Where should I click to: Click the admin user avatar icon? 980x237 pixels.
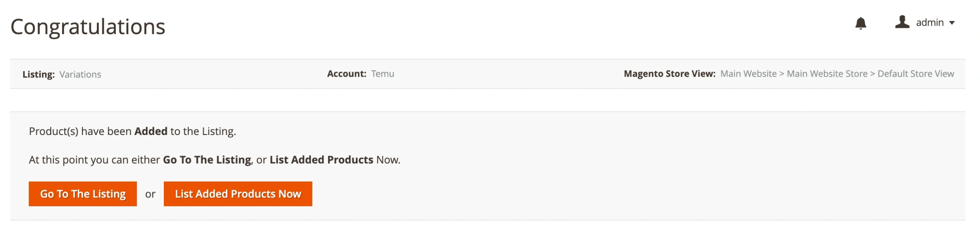pyautogui.click(x=902, y=22)
